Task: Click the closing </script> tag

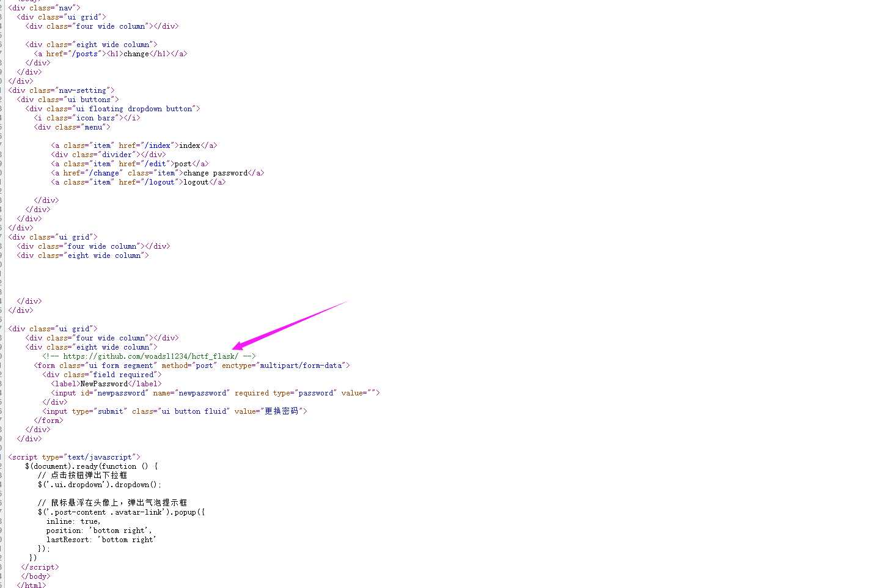Action: (x=40, y=567)
